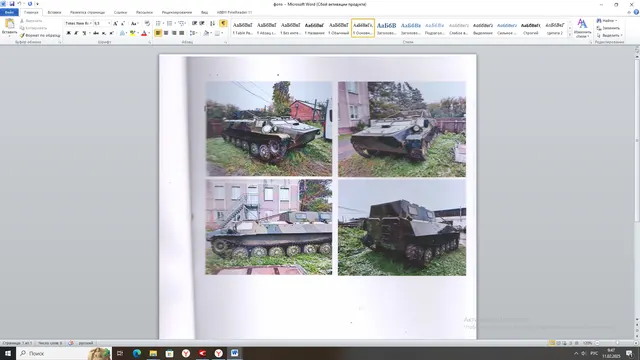Viewport: 640px width, 360px height.
Task: Toggle show paragraph marks button
Action: 223,23
